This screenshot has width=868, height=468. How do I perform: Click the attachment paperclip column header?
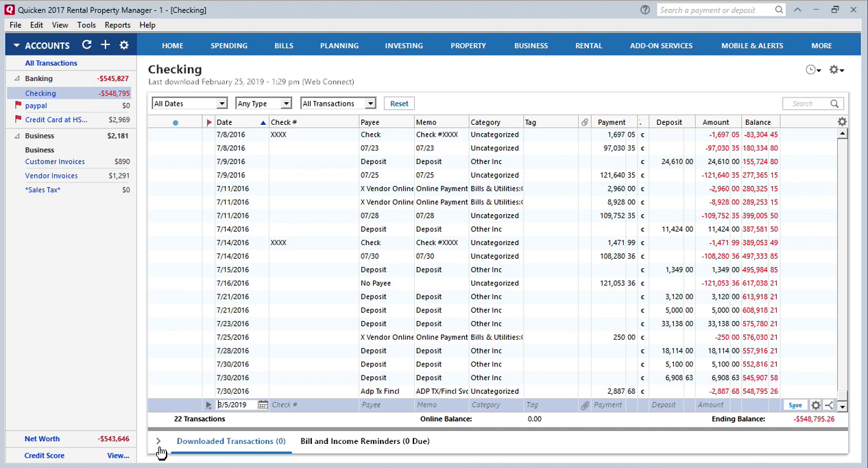pyautogui.click(x=585, y=122)
